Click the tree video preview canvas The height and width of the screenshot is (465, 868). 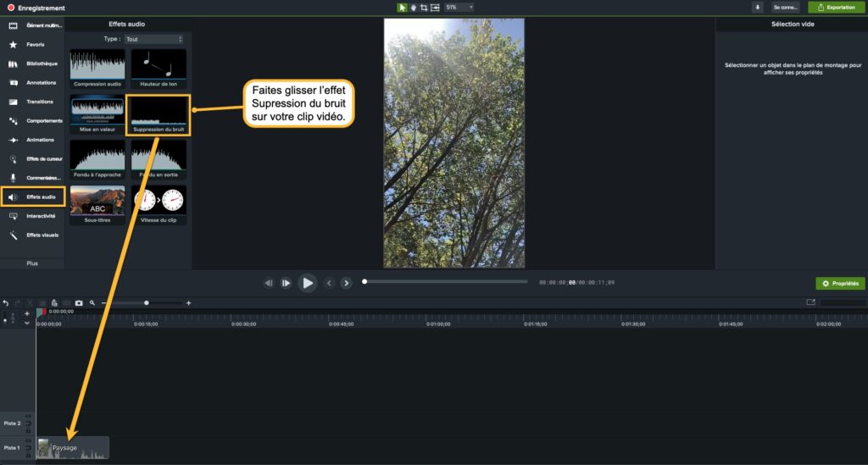click(454, 143)
